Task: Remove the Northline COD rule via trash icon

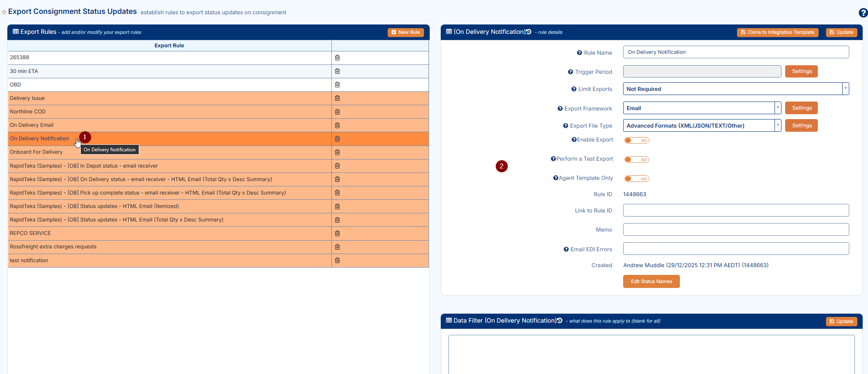Action: click(x=337, y=112)
